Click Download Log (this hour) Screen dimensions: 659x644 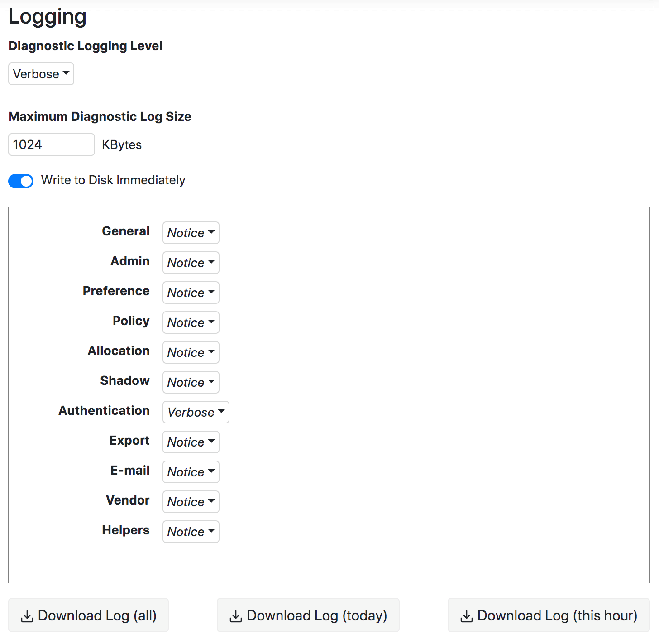click(548, 615)
